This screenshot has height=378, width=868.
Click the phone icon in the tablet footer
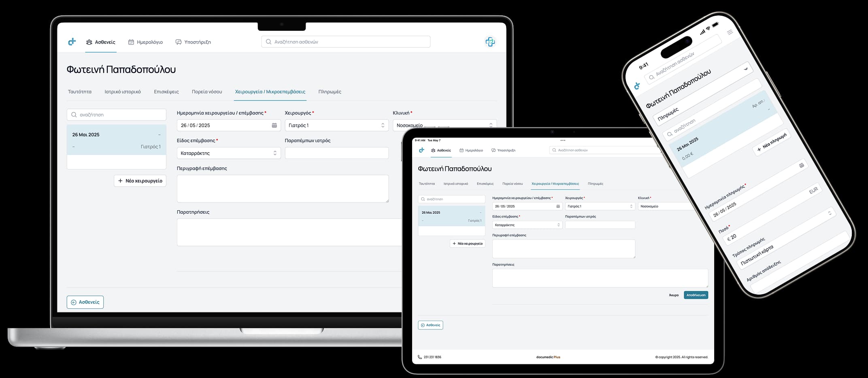(x=419, y=357)
